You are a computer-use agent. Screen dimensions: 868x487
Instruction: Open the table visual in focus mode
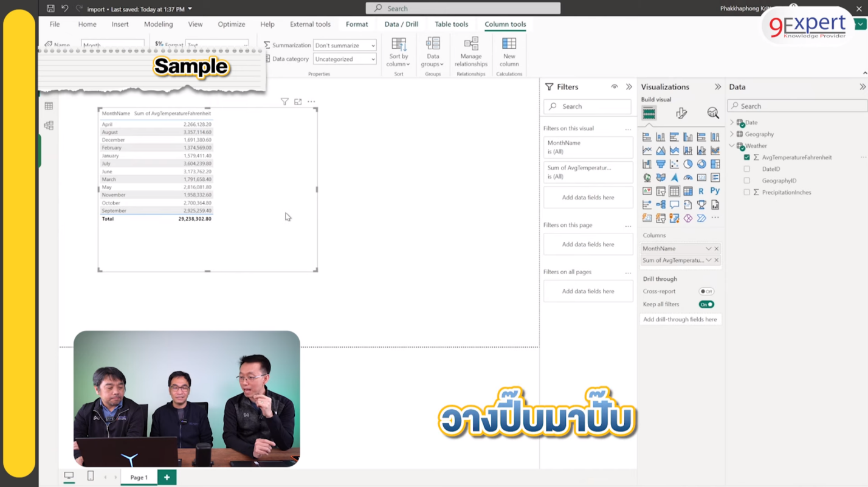tap(297, 102)
